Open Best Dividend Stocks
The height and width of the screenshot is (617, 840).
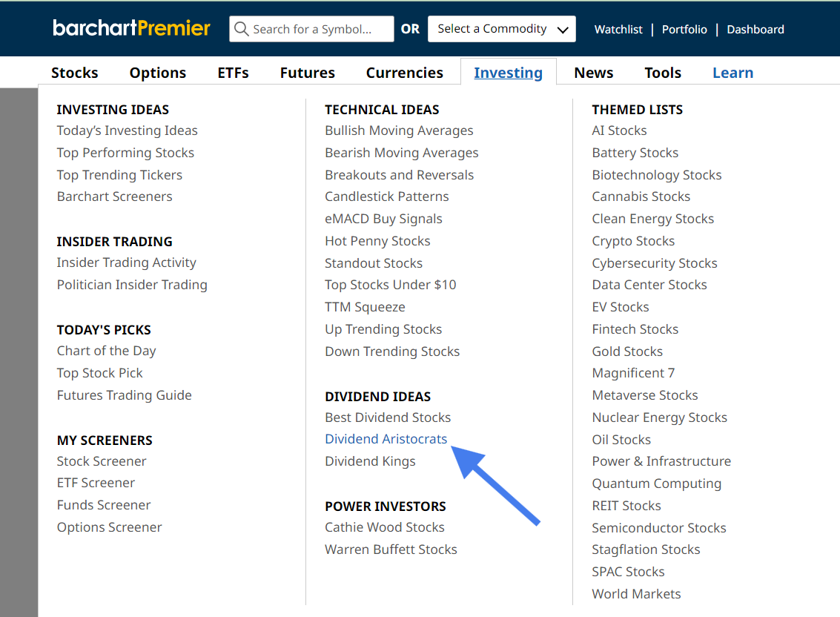coord(388,417)
